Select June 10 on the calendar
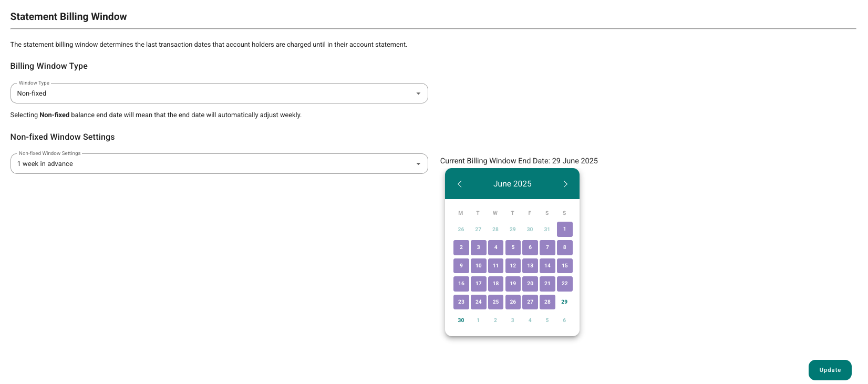Screen dimensions: 868x384 (478, 266)
